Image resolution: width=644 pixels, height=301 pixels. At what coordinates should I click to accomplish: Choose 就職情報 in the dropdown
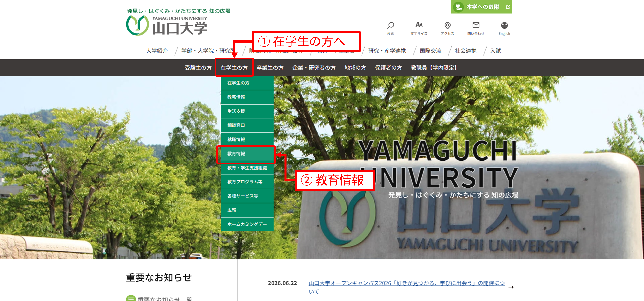pos(247,139)
